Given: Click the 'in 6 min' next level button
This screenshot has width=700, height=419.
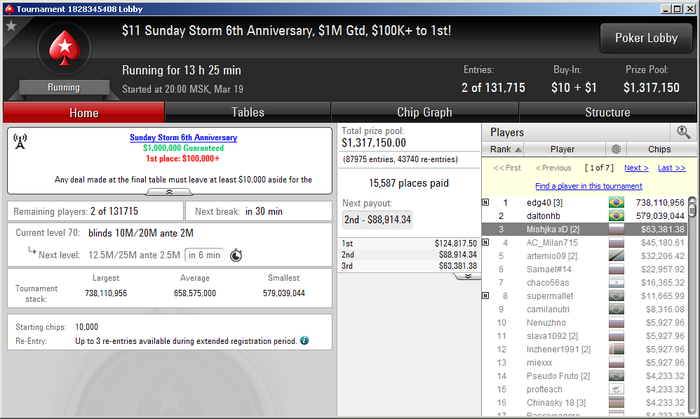Looking at the screenshot, I should [204, 255].
